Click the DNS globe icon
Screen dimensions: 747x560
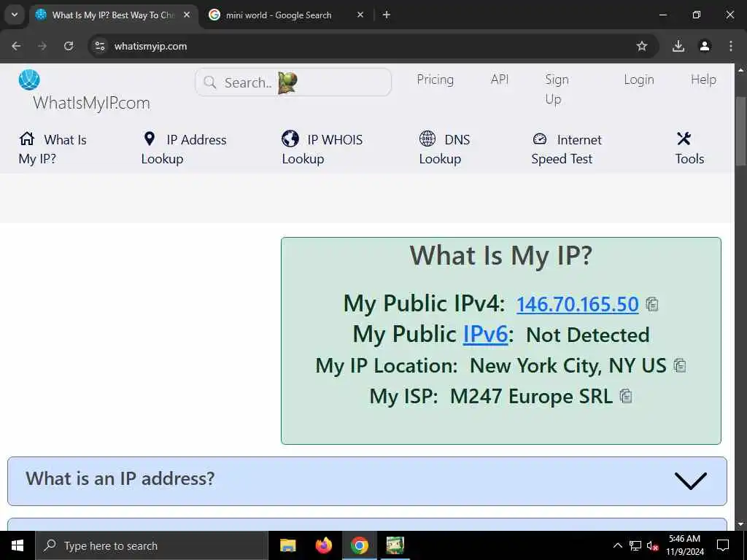(x=427, y=139)
